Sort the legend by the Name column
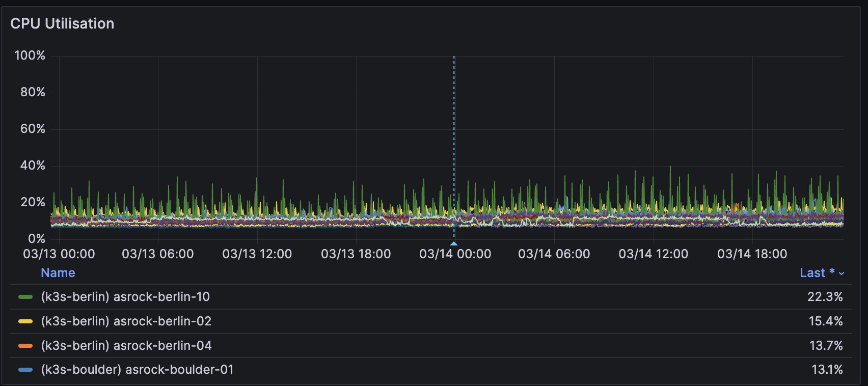Viewport: 868px width, 386px height. click(58, 273)
